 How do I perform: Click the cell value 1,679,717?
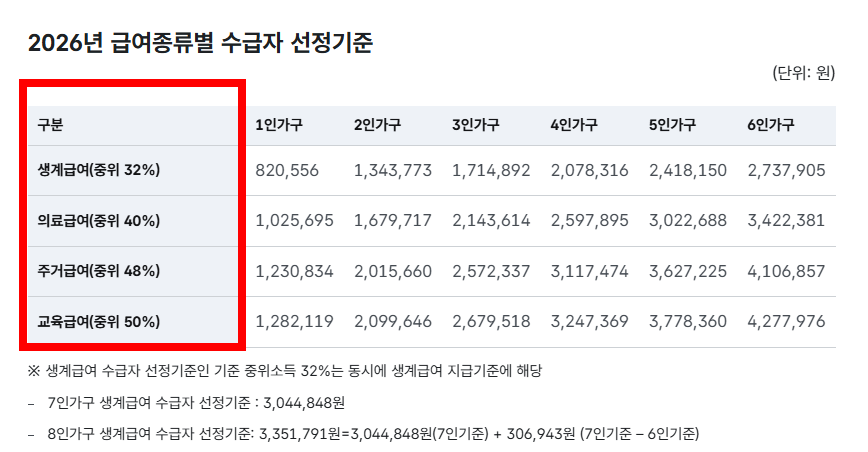click(x=392, y=221)
